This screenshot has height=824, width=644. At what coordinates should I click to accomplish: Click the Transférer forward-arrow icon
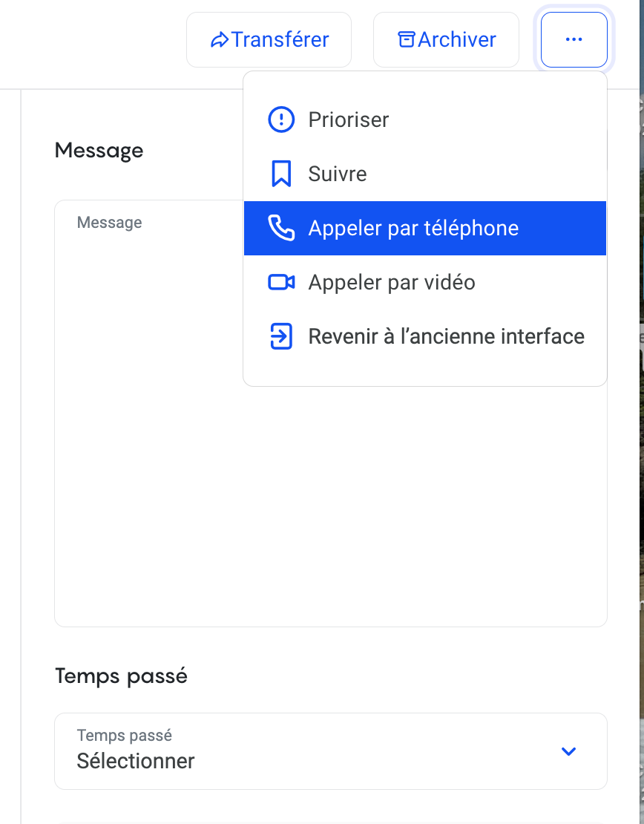click(x=220, y=40)
